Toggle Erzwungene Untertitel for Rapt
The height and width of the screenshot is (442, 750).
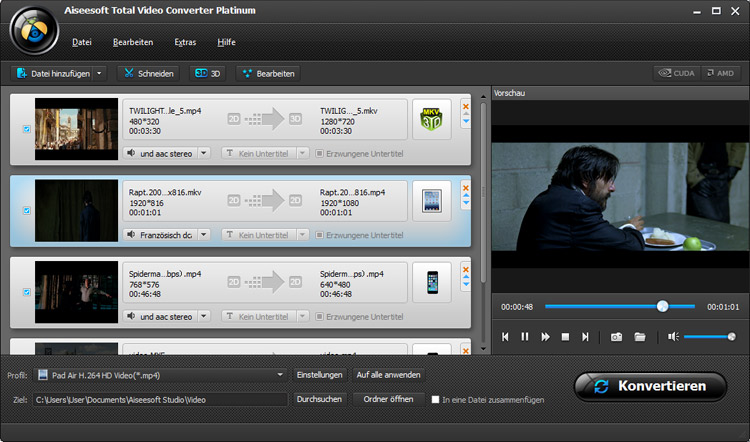[x=319, y=235]
